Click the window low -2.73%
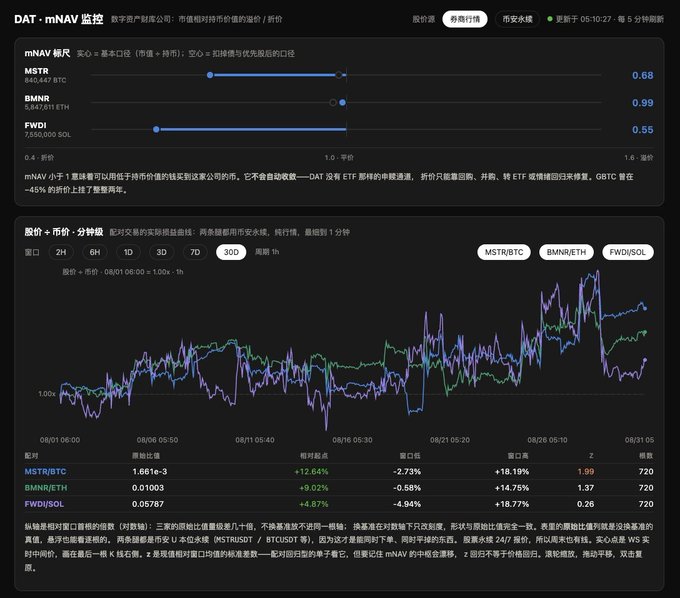Screen dimensions: 680x598 pos(407,471)
